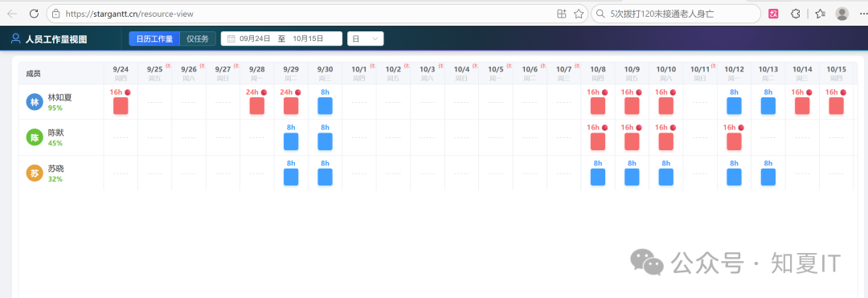Click 苏晓's blue block on 10/8
The height and width of the screenshot is (298, 868).
point(598,177)
